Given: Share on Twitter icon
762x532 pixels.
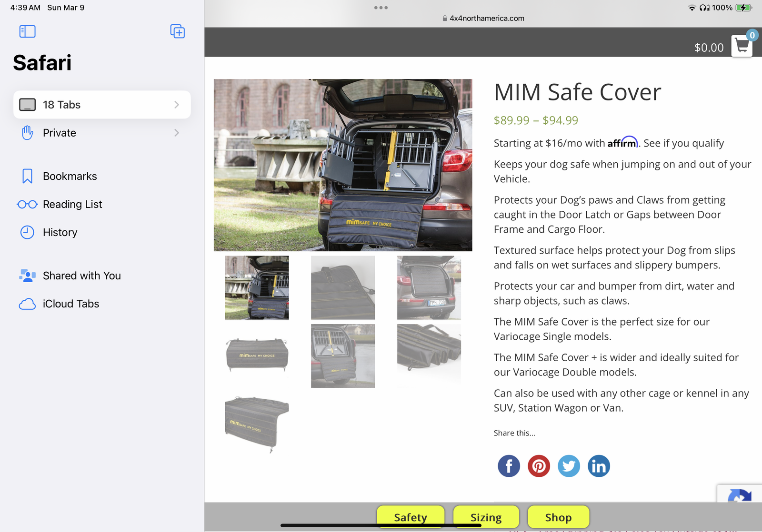Looking at the screenshot, I should click(x=569, y=466).
